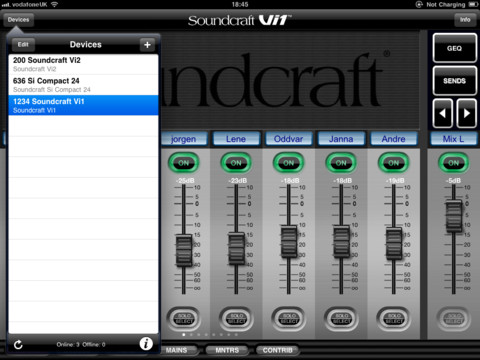Toggle ON button for Oddvar channel
Viewport: 480px width, 360px height.
coord(289,163)
